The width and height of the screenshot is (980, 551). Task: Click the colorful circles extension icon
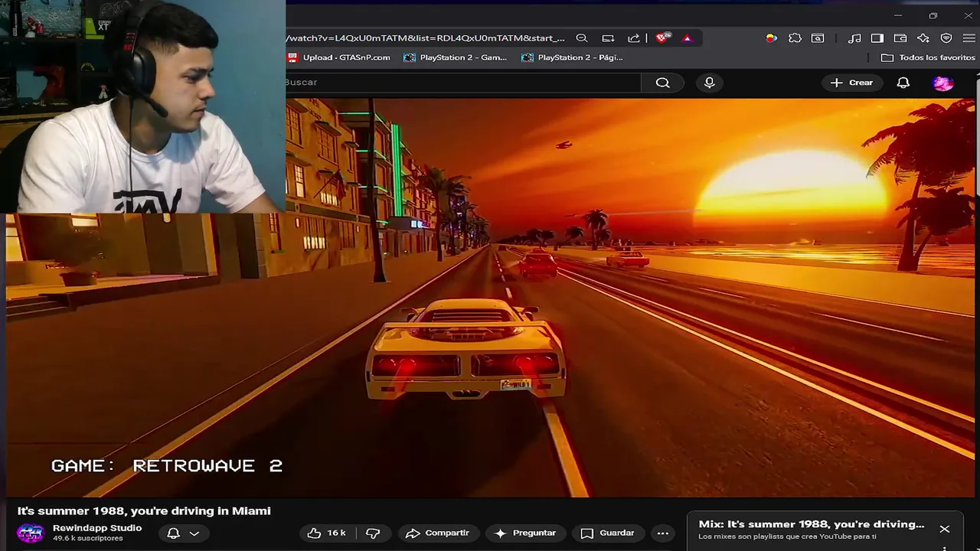[772, 38]
